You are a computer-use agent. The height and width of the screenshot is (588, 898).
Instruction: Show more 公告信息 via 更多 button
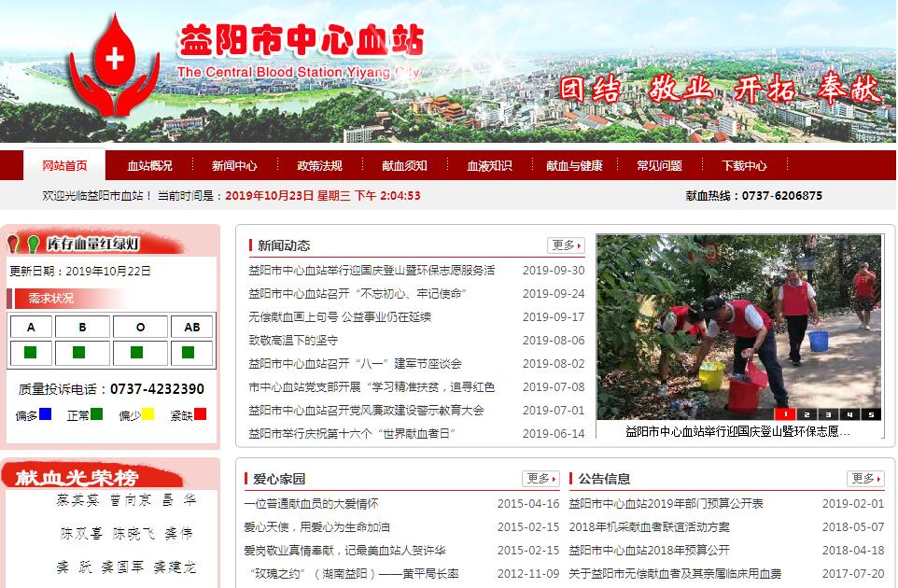pyautogui.click(x=865, y=479)
